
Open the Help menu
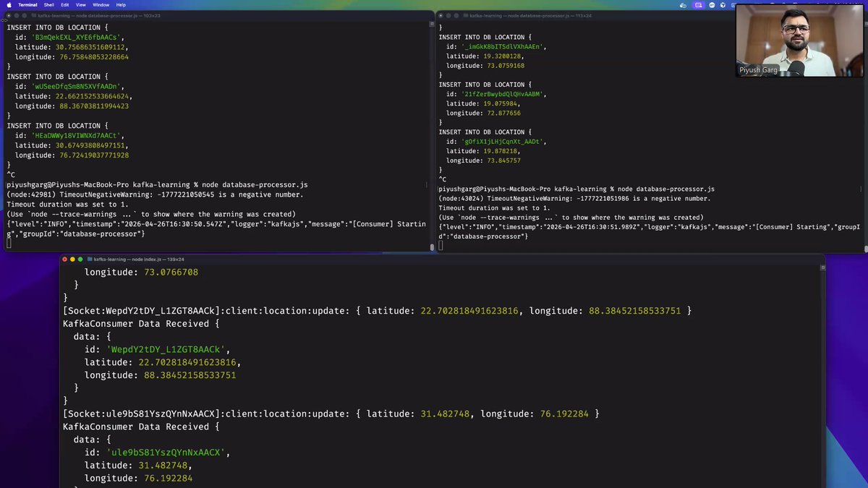(x=121, y=4)
